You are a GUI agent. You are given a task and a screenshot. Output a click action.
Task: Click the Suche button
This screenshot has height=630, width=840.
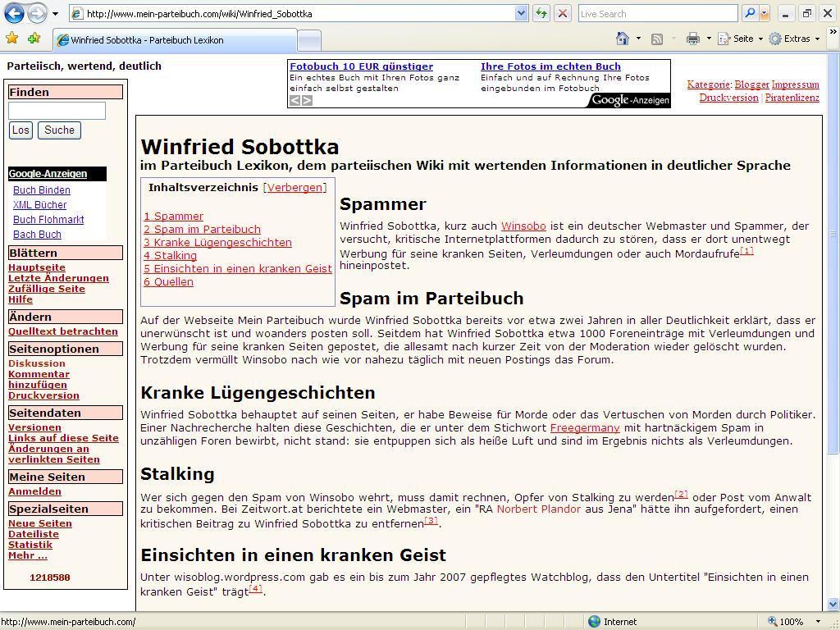point(59,130)
